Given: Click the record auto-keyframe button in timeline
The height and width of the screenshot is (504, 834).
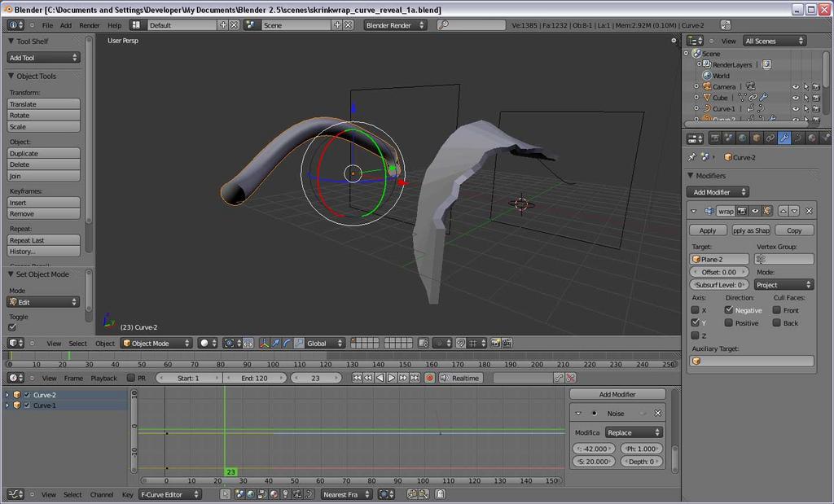Looking at the screenshot, I should point(430,378).
